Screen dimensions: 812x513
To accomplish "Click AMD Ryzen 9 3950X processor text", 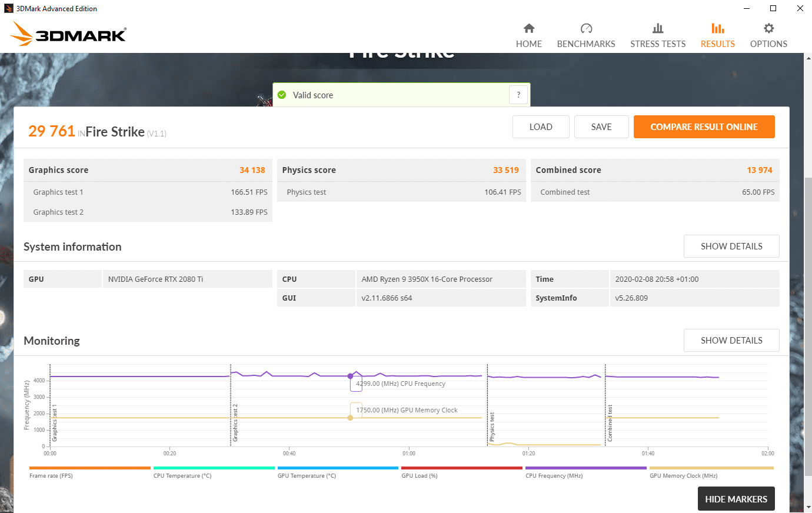I will [x=427, y=279].
